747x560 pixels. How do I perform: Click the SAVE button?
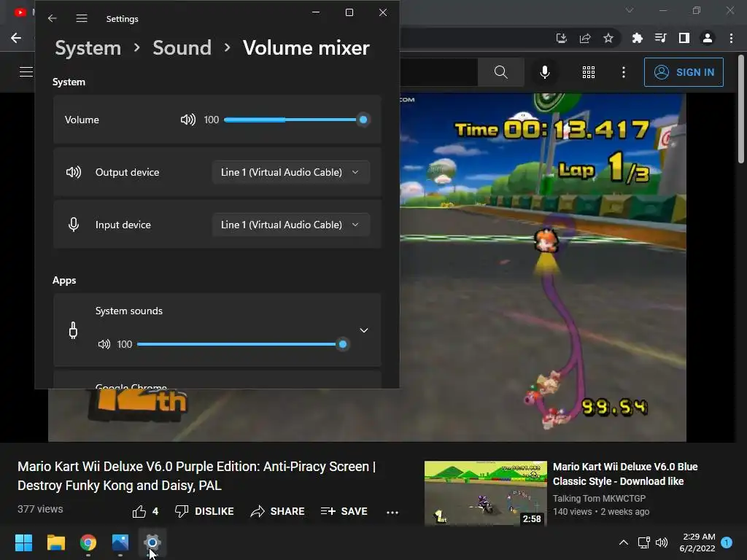click(344, 511)
